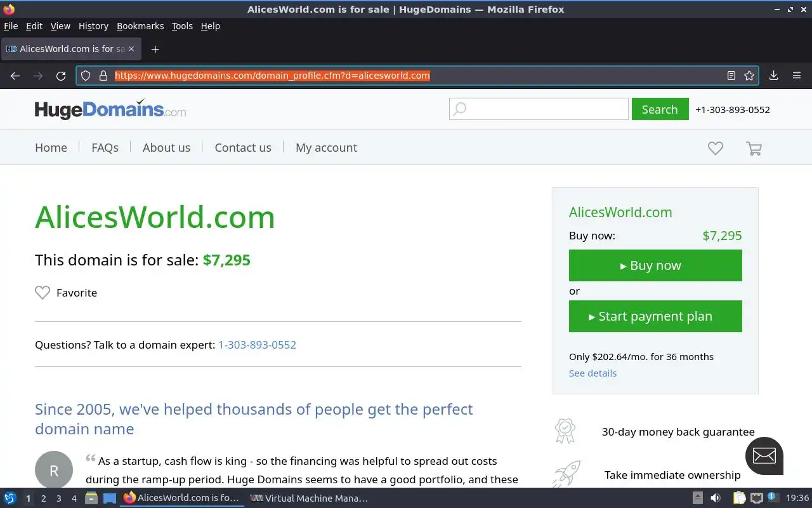This screenshot has height=508, width=812.
Task: Click the 19:36 clock in the panel
Action: pos(797,498)
